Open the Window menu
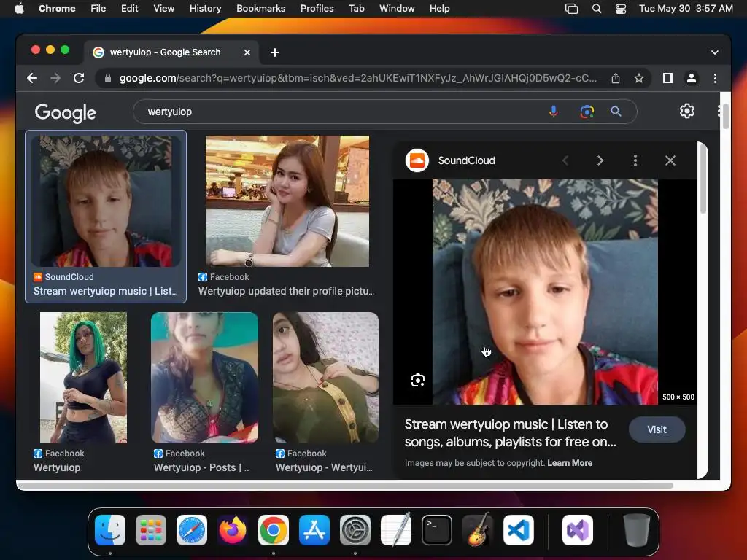The width and height of the screenshot is (747, 560). [397, 9]
